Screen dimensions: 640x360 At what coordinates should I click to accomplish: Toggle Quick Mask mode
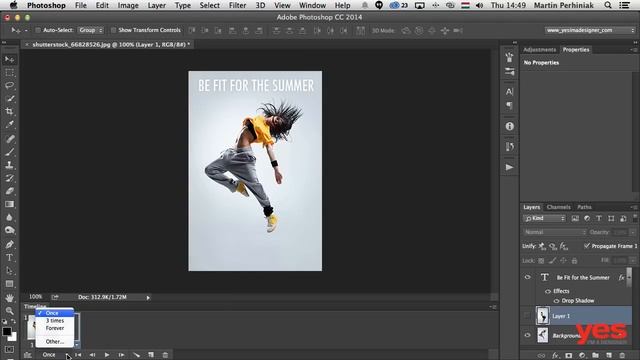(9, 350)
